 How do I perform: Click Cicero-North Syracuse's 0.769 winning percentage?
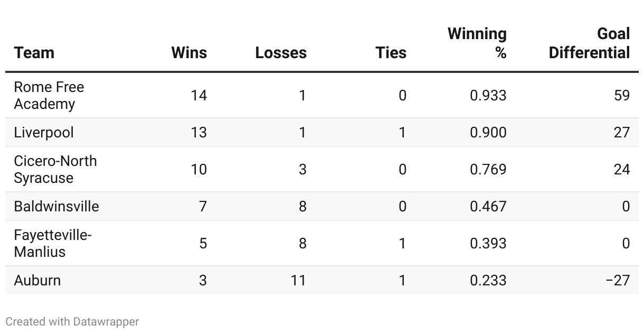pyautogui.click(x=488, y=169)
